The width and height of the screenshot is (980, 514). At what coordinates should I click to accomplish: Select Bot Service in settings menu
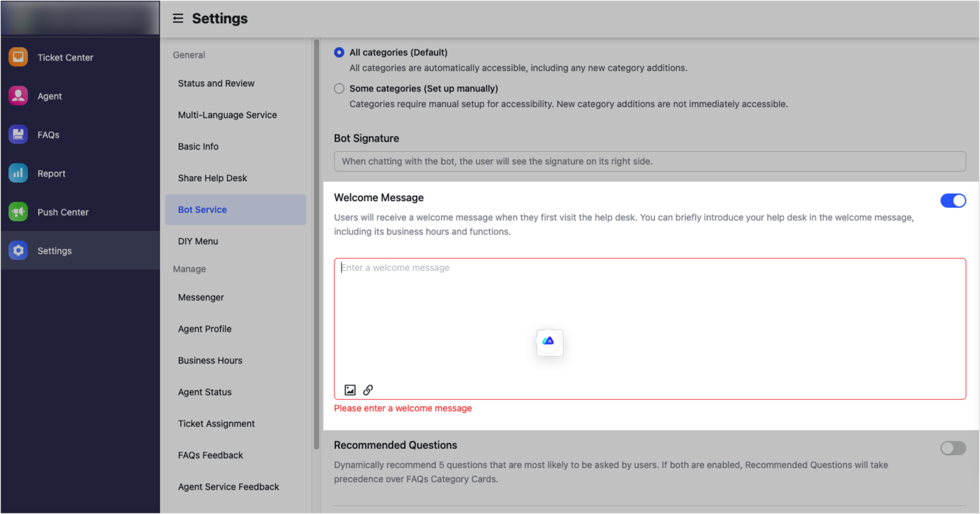click(x=236, y=210)
